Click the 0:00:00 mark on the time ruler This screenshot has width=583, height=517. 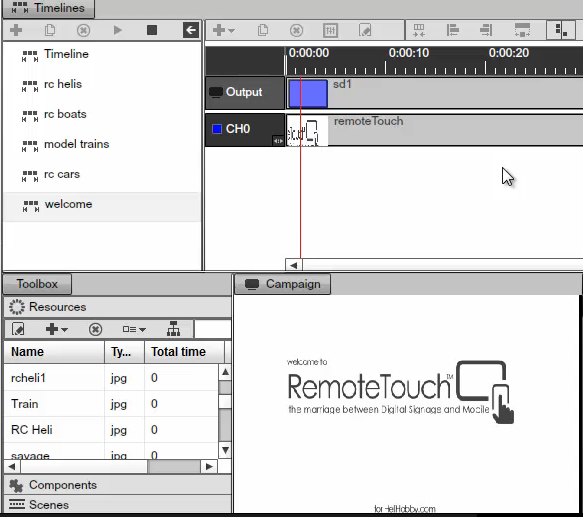[x=309, y=53]
